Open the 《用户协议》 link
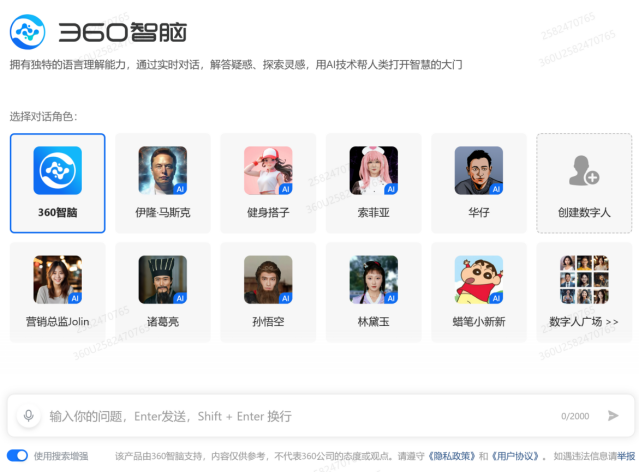Viewport: 639px width, 473px height. 516,456
